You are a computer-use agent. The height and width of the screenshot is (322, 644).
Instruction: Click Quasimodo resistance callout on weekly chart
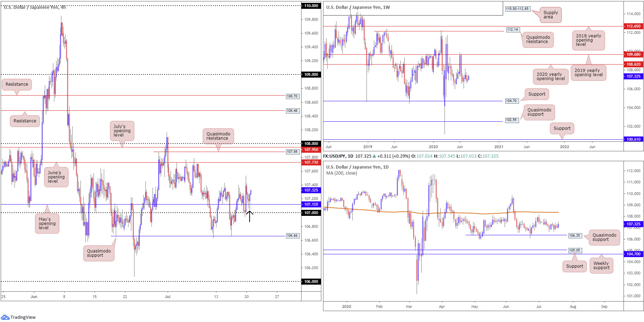tap(538, 40)
